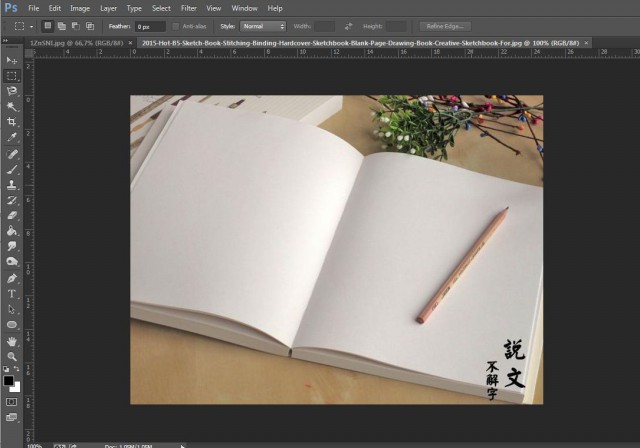
Task: Select the History Brush tool
Action: pyautogui.click(x=11, y=200)
